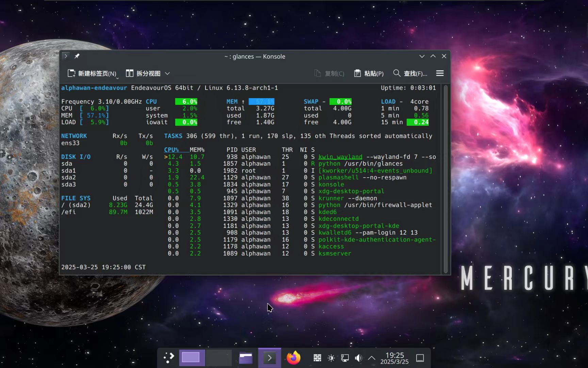588x368 pixels.
Task: Click the 复制(C) copy button
Action: tap(329, 74)
